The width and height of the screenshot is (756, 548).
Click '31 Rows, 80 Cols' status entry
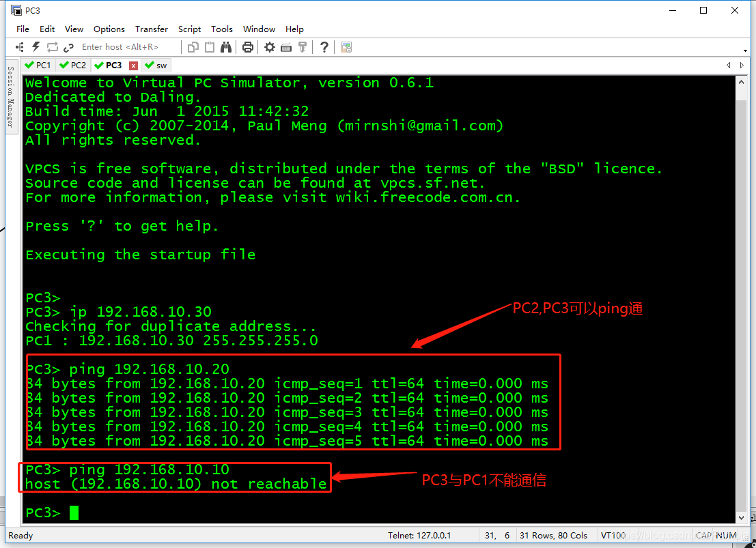(553, 536)
